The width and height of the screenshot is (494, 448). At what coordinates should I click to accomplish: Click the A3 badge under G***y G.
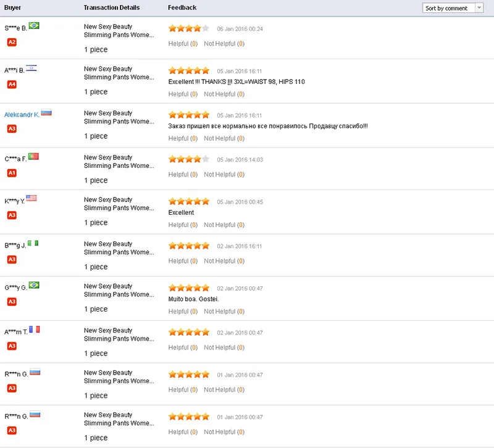point(12,302)
